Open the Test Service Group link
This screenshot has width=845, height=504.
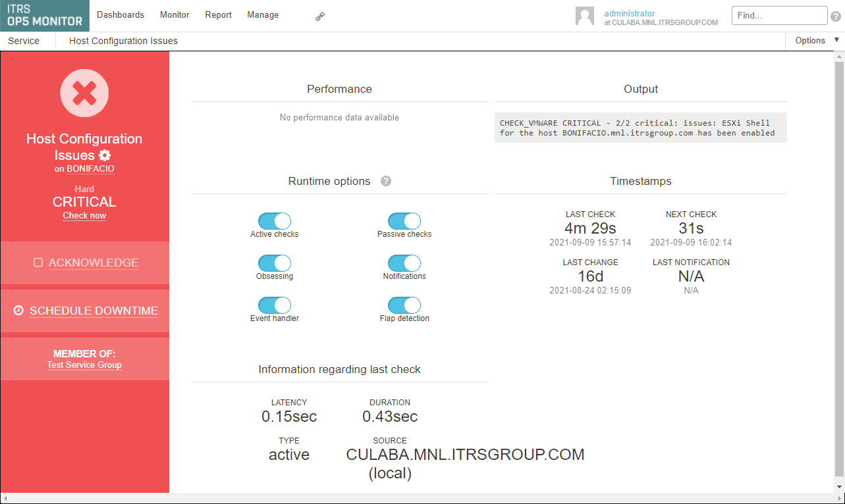84,365
